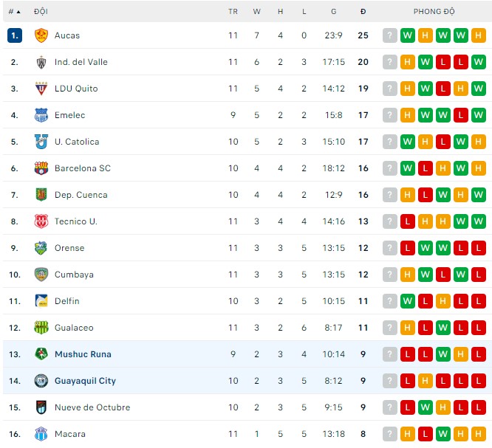Sort standings by W wins column header
The height and width of the screenshot is (448, 492).
click(x=256, y=12)
